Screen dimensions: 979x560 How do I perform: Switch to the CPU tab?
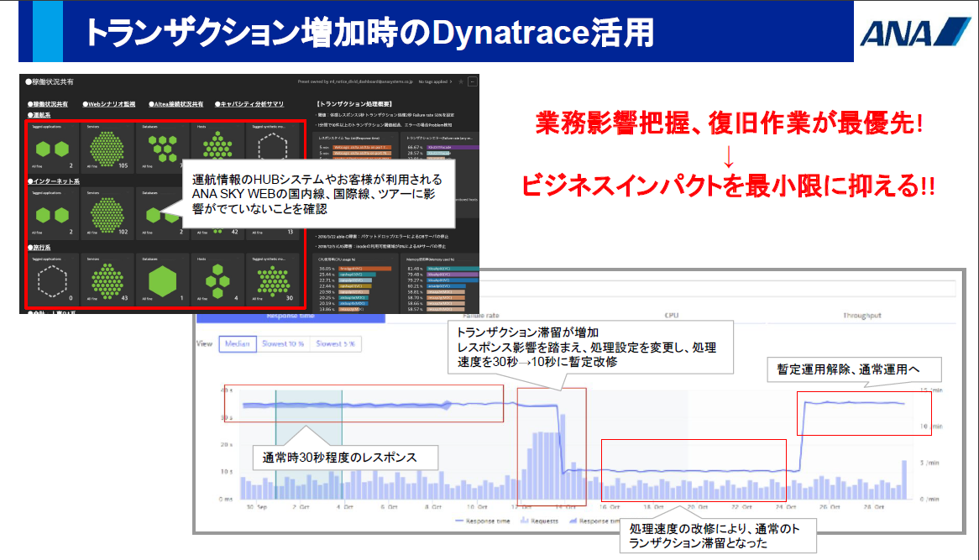pyautogui.click(x=671, y=316)
